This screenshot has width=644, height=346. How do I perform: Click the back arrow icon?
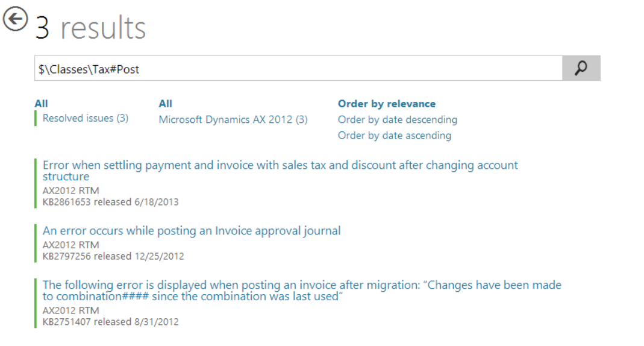tap(16, 19)
